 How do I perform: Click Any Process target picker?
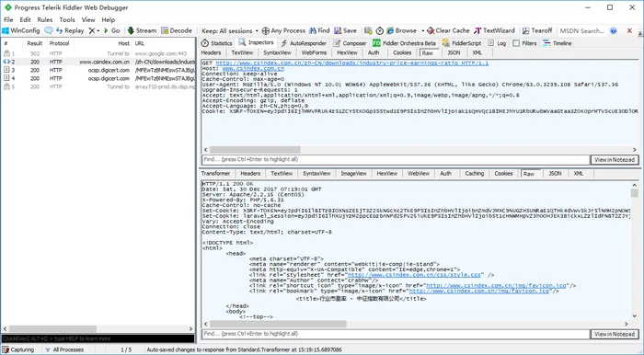click(x=283, y=30)
